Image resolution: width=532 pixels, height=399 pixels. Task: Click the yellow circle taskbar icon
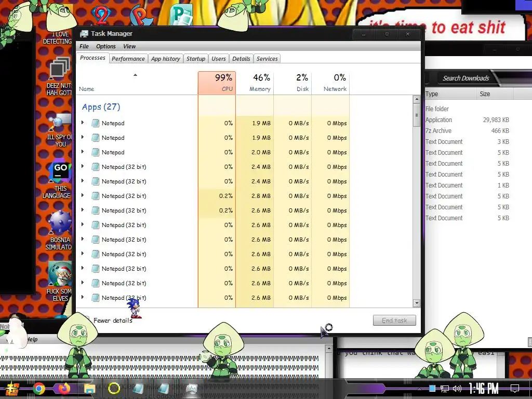click(x=114, y=389)
